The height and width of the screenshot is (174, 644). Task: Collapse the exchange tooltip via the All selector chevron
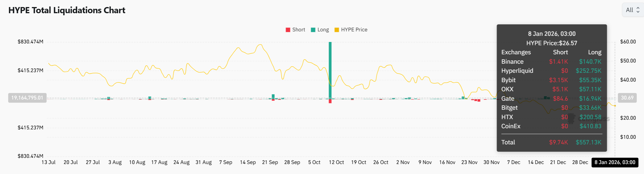click(x=638, y=10)
